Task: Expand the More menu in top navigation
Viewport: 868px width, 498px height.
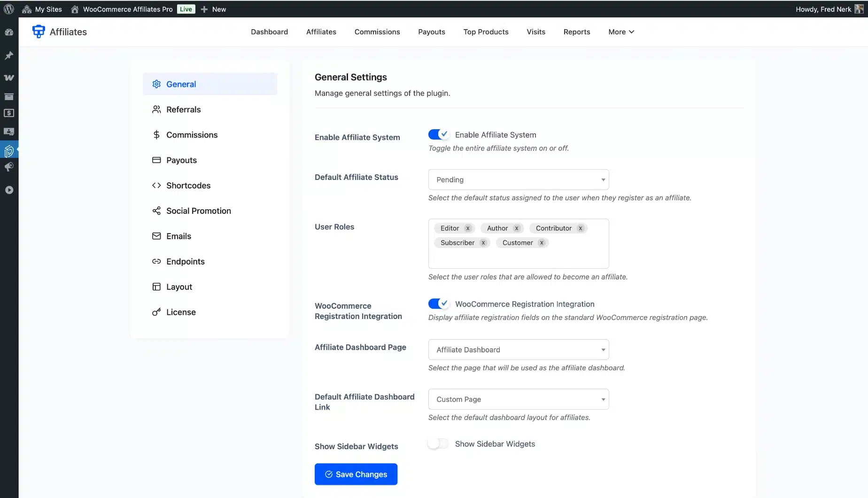Action: point(621,32)
